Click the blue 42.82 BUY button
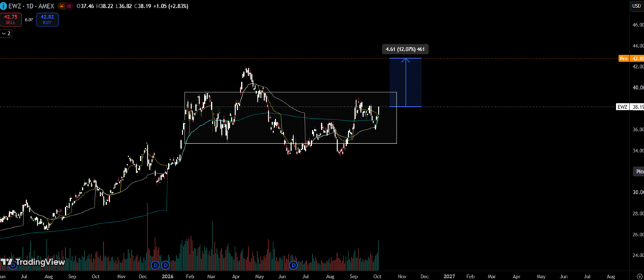 tap(47, 20)
